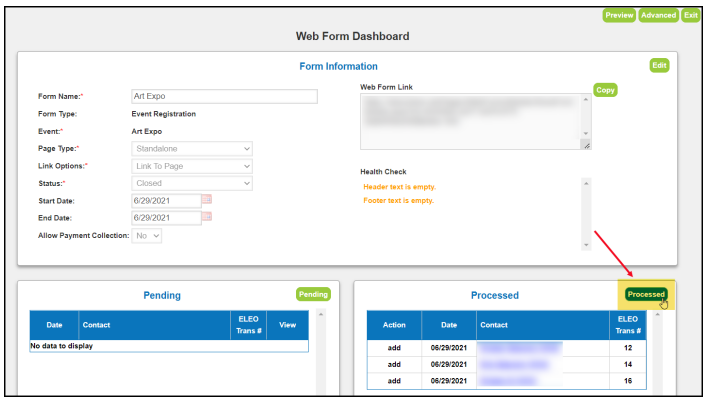Click Pending table Contact column header

tap(155, 325)
